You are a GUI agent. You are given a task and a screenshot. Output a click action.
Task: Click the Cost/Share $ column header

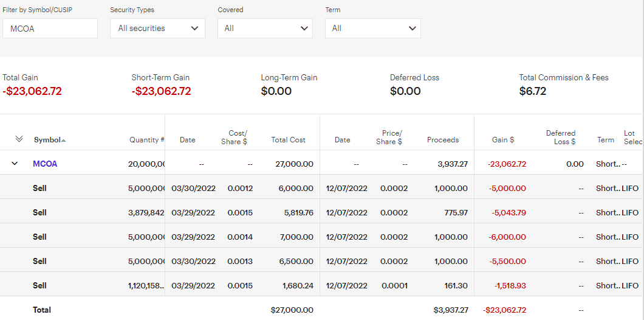pos(234,137)
